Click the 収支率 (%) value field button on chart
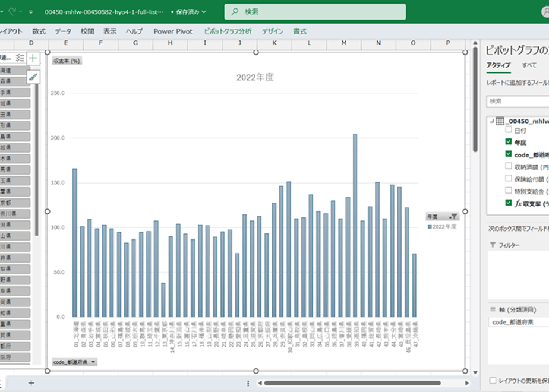 click(x=67, y=61)
